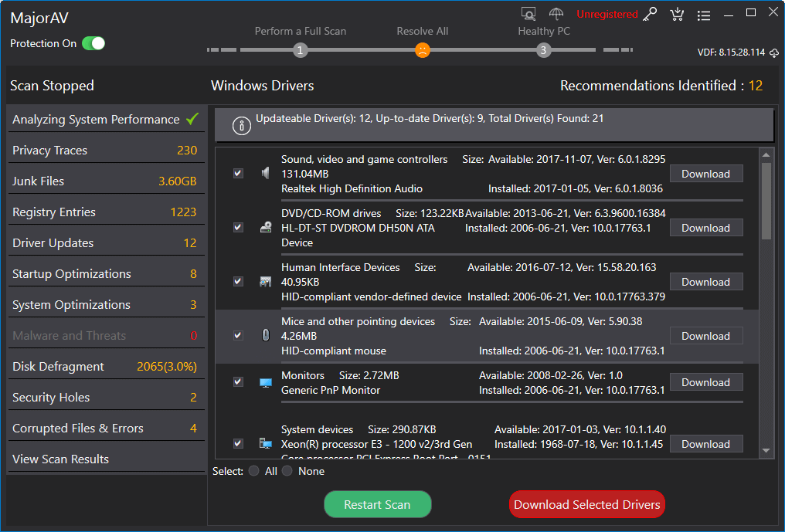Open the Junk Files category

coord(106,181)
